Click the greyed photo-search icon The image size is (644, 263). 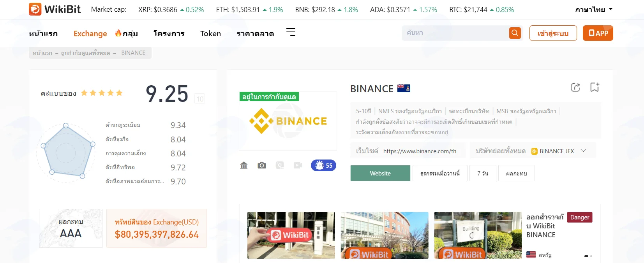280,165
